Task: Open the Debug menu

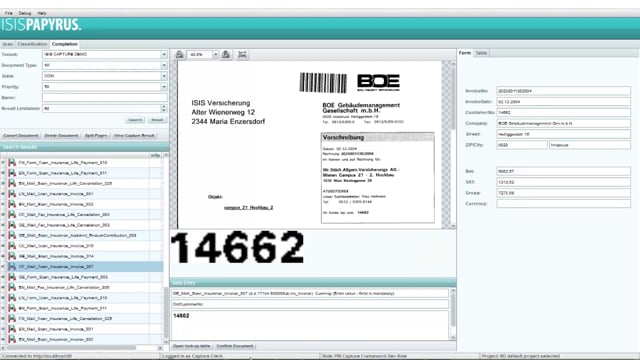Action: [24, 13]
